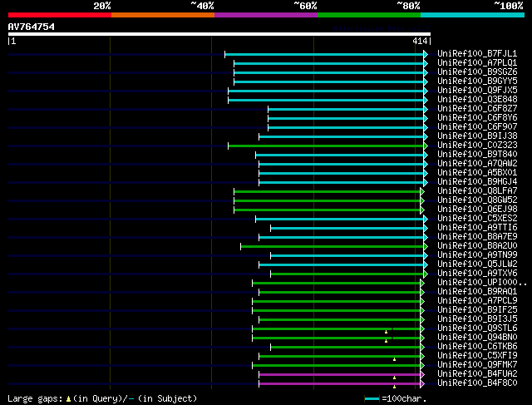Open the UniRef100_A7PLQ1 entry
The width and height of the screenshot is (532, 405).
pyautogui.click(x=477, y=63)
